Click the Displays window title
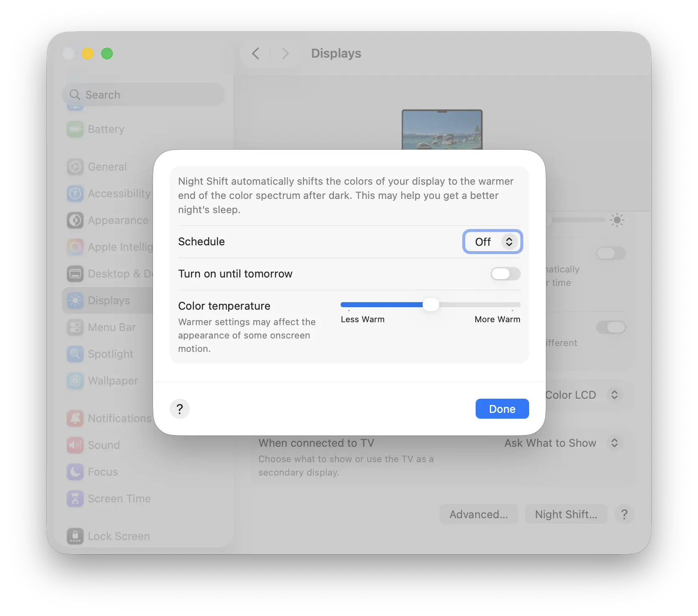The height and width of the screenshot is (616, 698). click(336, 53)
